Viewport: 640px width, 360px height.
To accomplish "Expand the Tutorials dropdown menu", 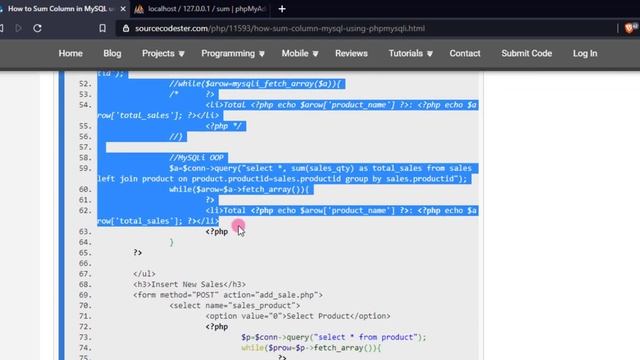I will pos(410,53).
